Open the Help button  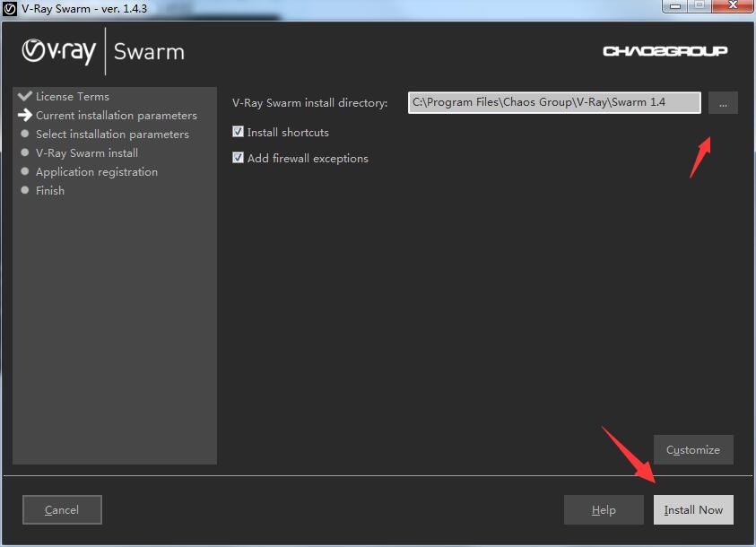coord(604,509)
